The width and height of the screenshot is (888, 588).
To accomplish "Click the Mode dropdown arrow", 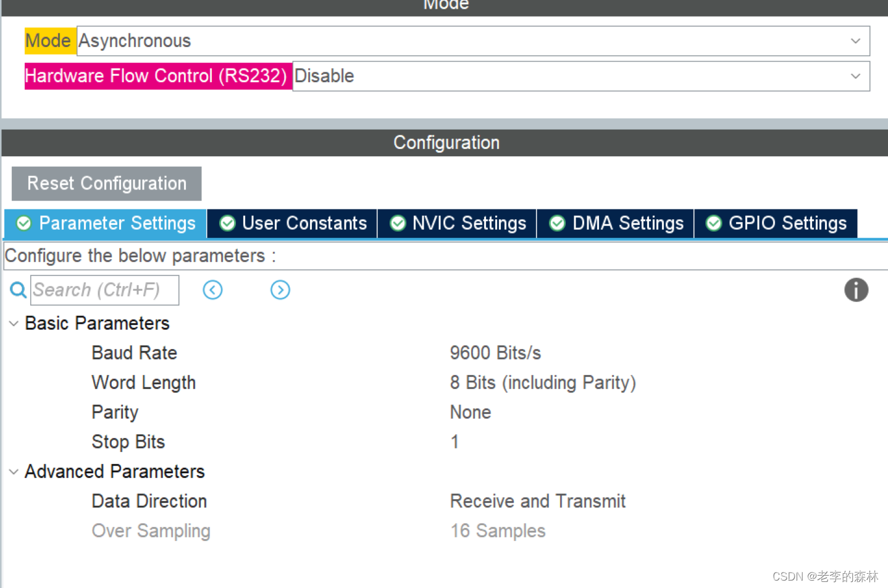I will 855,41.
